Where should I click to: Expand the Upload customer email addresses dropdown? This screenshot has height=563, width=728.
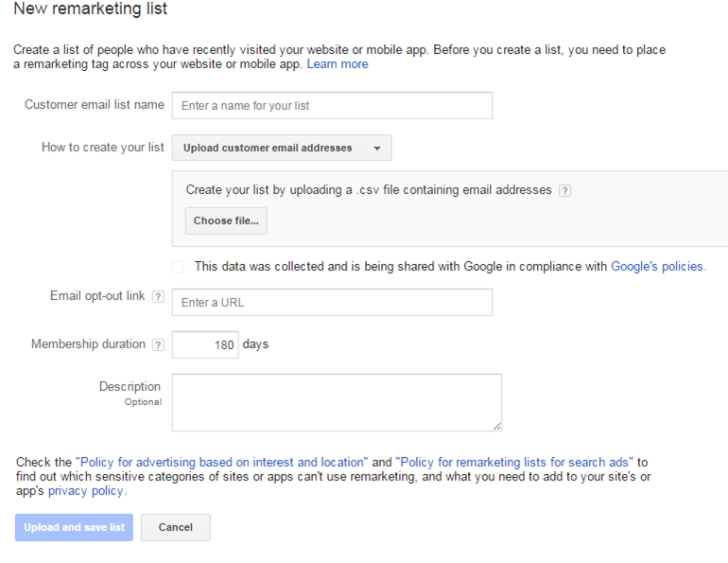click(x=281, y=148)
